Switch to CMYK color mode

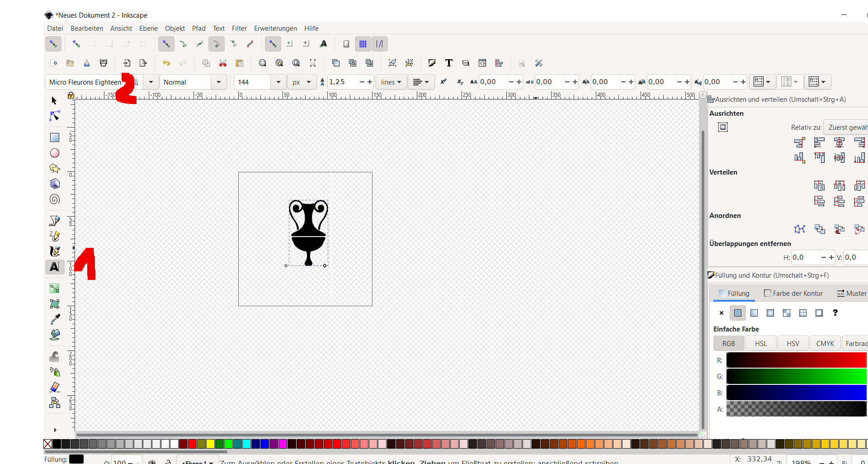[x=825, y=343]
